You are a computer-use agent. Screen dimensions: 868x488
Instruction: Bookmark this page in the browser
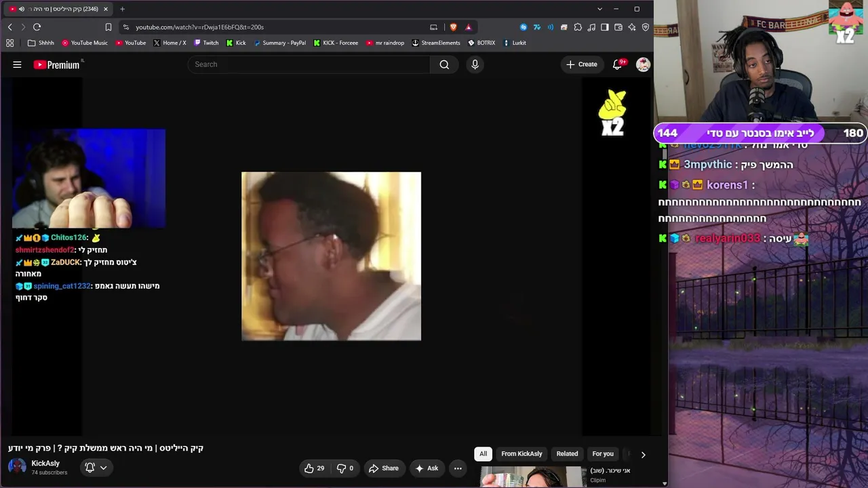(108, 27)
